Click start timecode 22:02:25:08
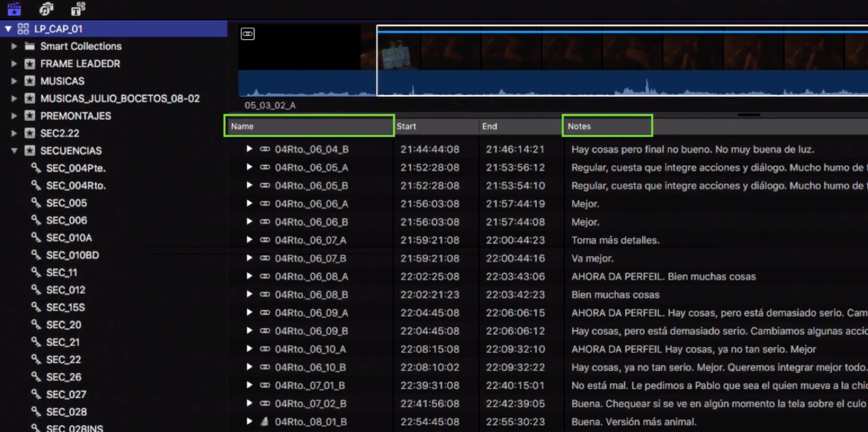This screenshot has width=868, height=432. coord(430,277)
